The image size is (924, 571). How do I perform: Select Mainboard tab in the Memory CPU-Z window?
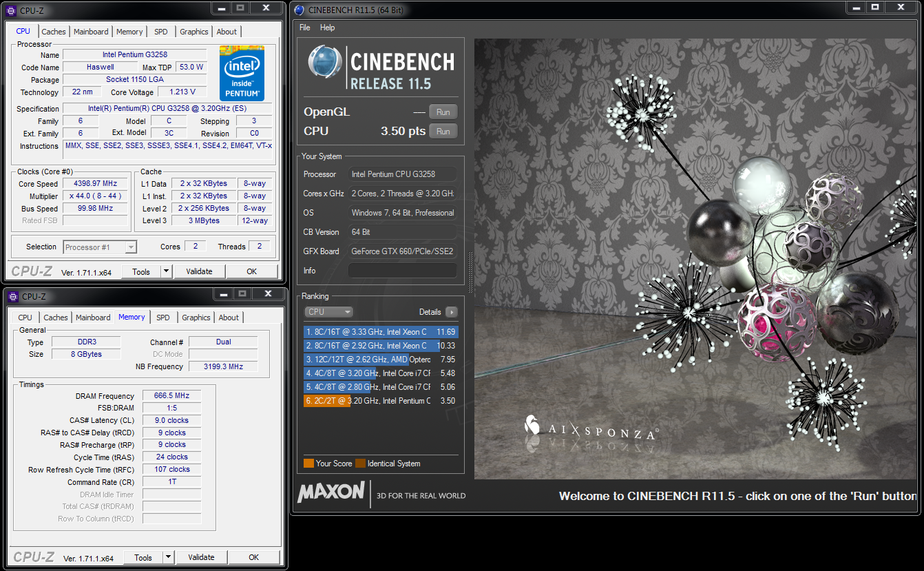(93, 318)
